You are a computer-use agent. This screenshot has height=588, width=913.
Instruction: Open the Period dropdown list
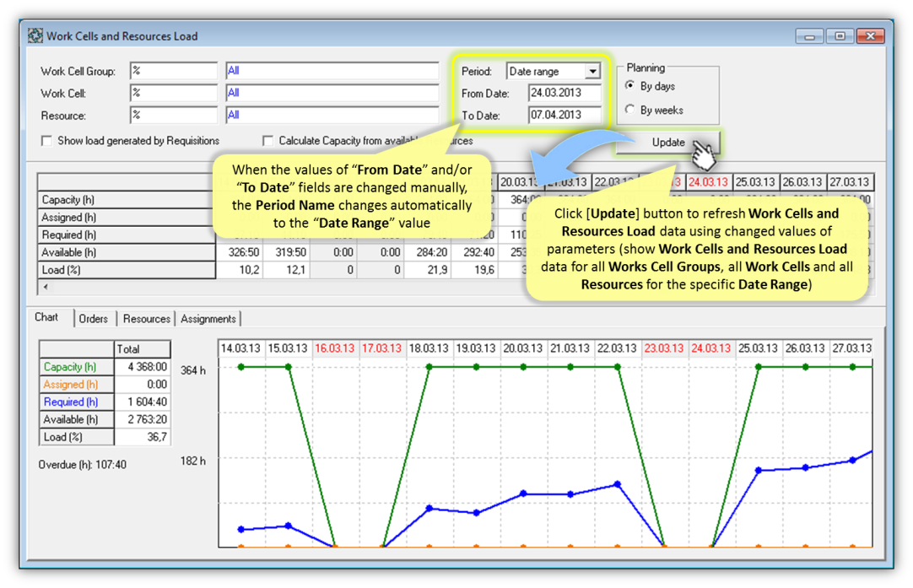(x=592, y=71)
